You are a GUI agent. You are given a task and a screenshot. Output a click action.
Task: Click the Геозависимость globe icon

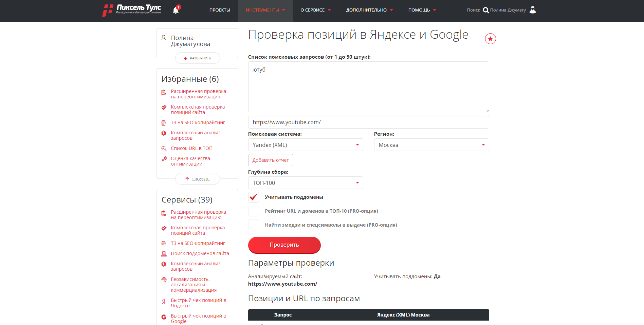pos(164,280)
